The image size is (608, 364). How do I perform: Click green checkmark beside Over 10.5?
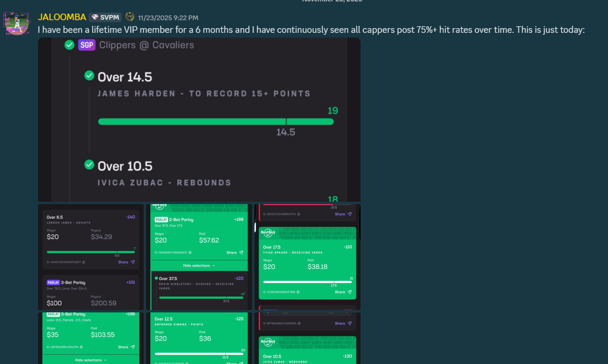pyautogui.click(x=89, y=165)
